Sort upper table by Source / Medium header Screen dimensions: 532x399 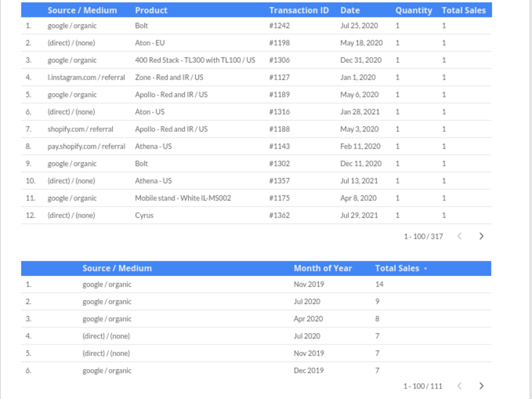coord(82,10)
